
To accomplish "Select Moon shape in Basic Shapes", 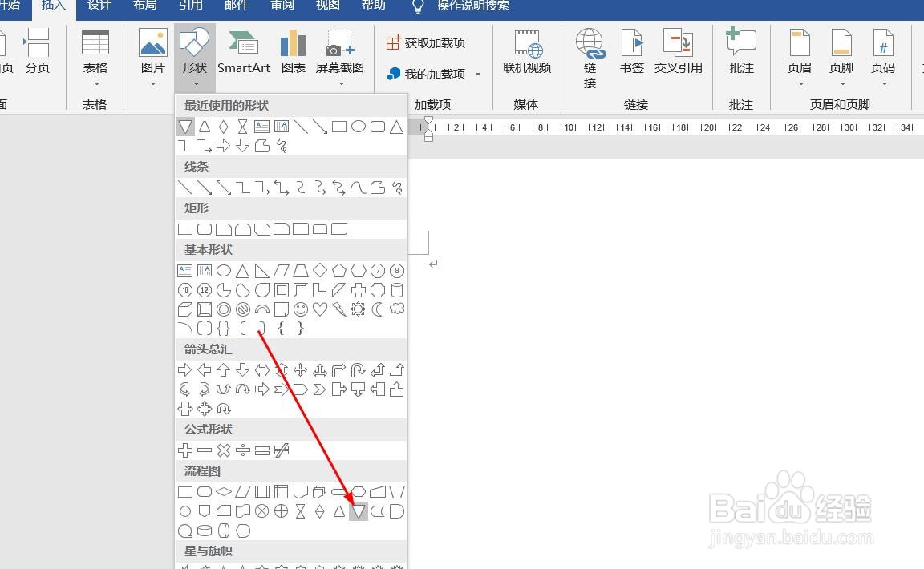I will (378, 309).
